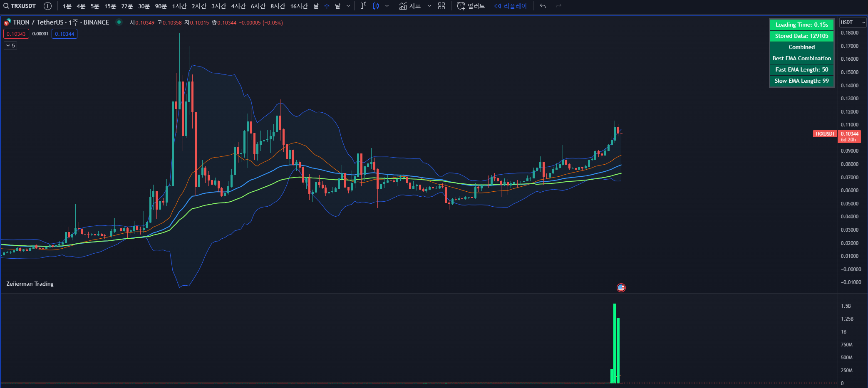The image size is (868, 388).
Task: Switch to the 15분 interval
Action: point(110,6)
